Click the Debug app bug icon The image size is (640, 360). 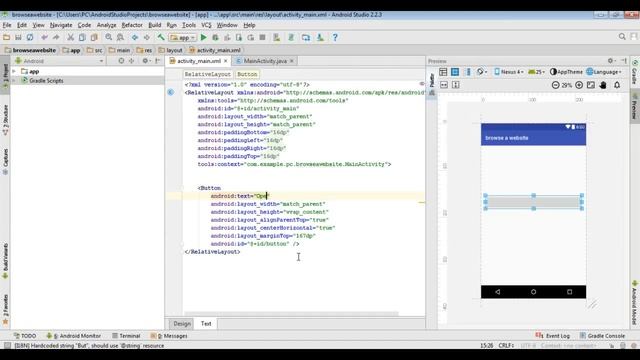tap(215, 38)
